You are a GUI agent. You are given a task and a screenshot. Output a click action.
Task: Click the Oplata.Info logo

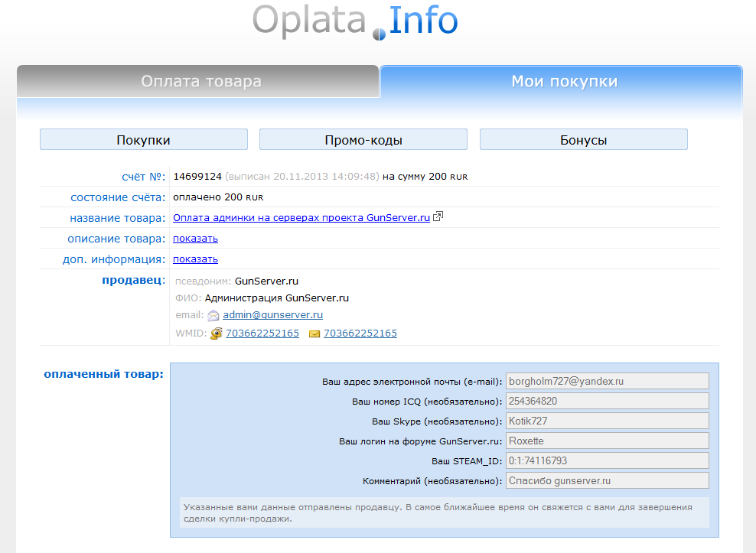[x=355, y=21]
